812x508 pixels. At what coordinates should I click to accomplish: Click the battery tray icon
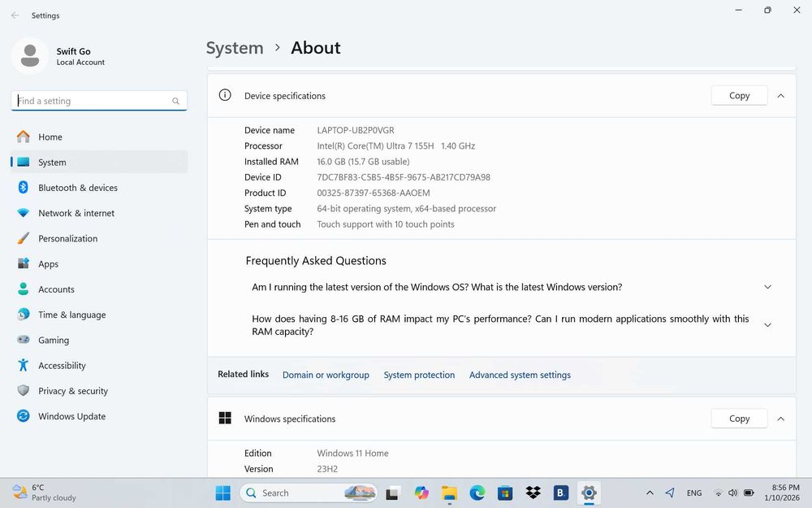[x=749, y=493]
